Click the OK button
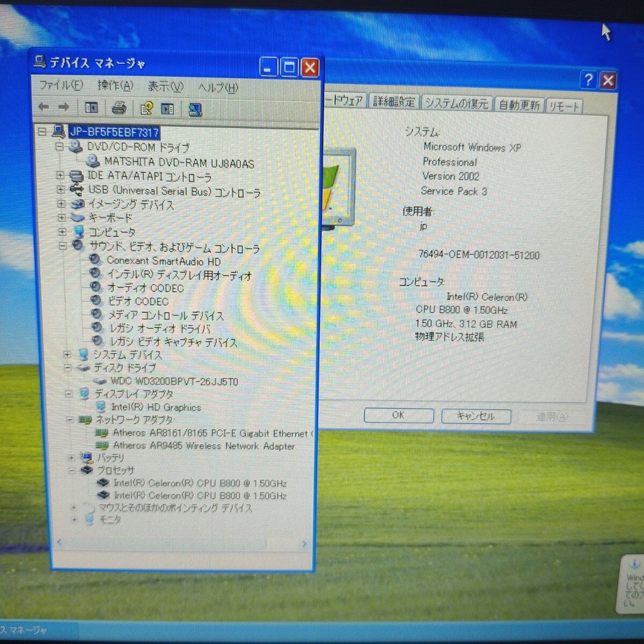Image resolution: width=644 pixels, height=644 pixels. (x=398, y=415)
